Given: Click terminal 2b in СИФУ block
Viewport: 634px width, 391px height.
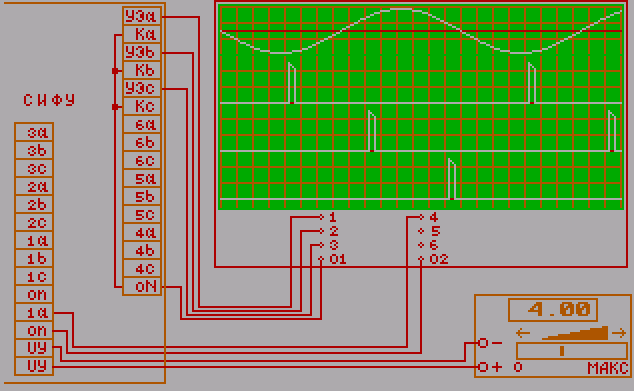Looking at the screenshot, I should pyautogui.click(x=34, y=204).
